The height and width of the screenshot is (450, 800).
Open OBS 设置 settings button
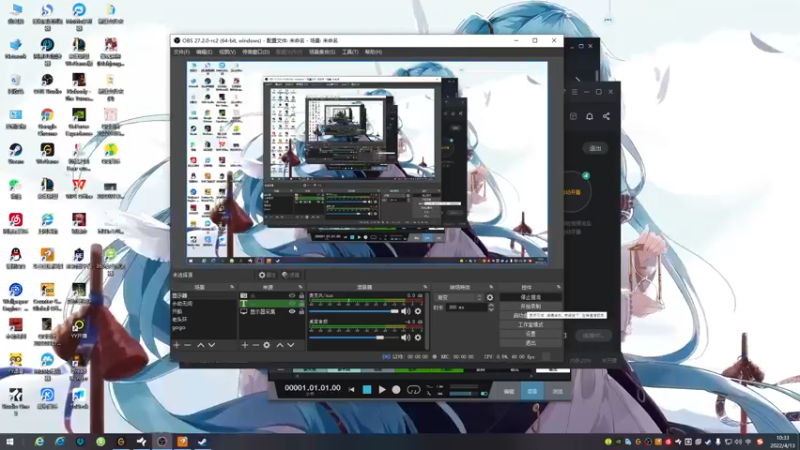tap(531, 334)
